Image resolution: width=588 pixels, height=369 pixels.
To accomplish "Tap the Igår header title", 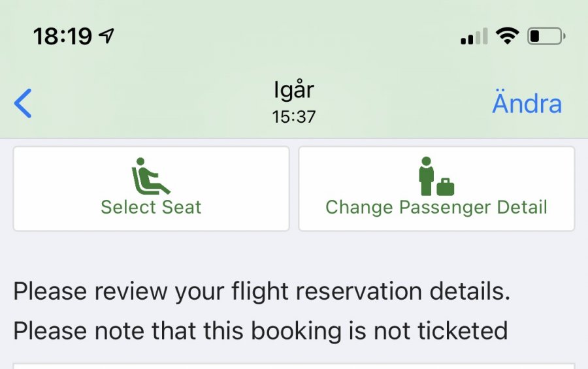I will 294,90.
